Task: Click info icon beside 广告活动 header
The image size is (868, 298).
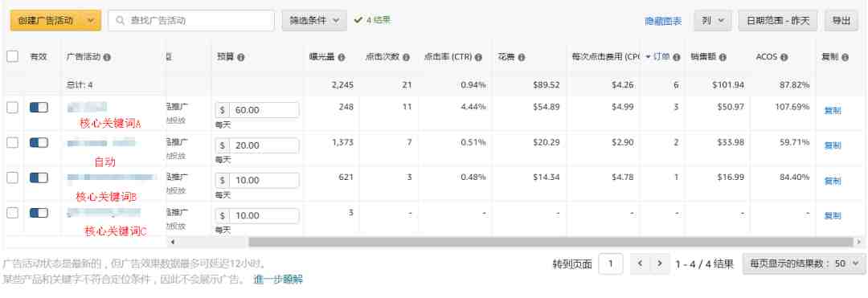Action: tap(107, 58)
